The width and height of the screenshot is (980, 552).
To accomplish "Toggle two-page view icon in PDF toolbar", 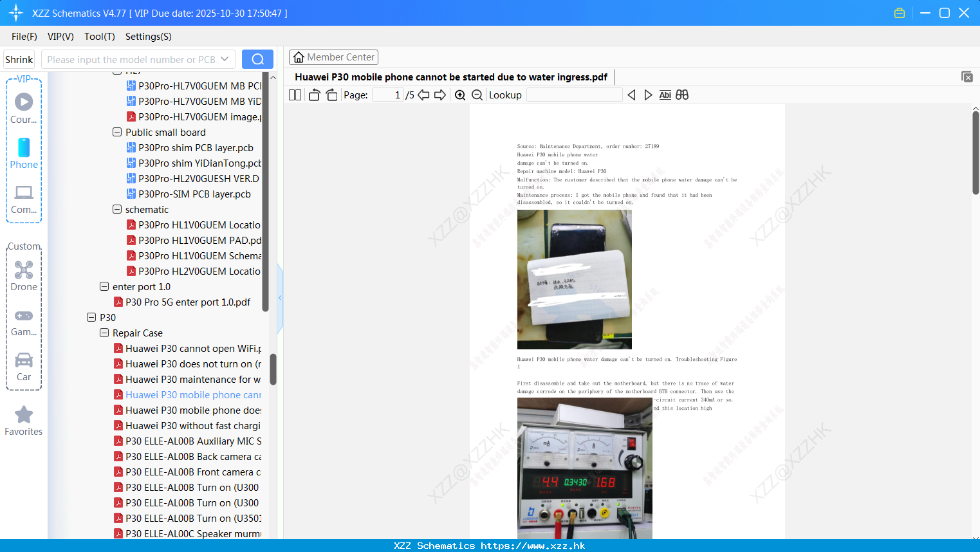I will coord(295,95).
